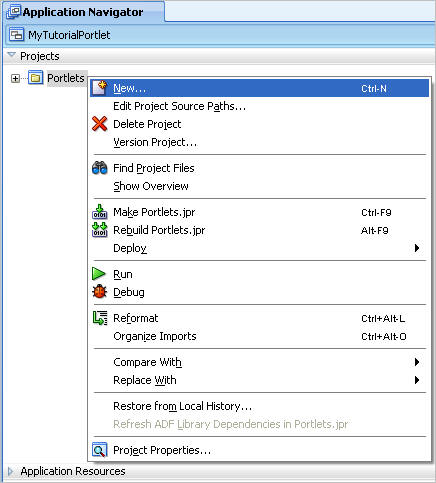The width and height of the screenshot is (436, 483).
Task: Click the red X Delete Project icon
Action: tap(99, 124)
